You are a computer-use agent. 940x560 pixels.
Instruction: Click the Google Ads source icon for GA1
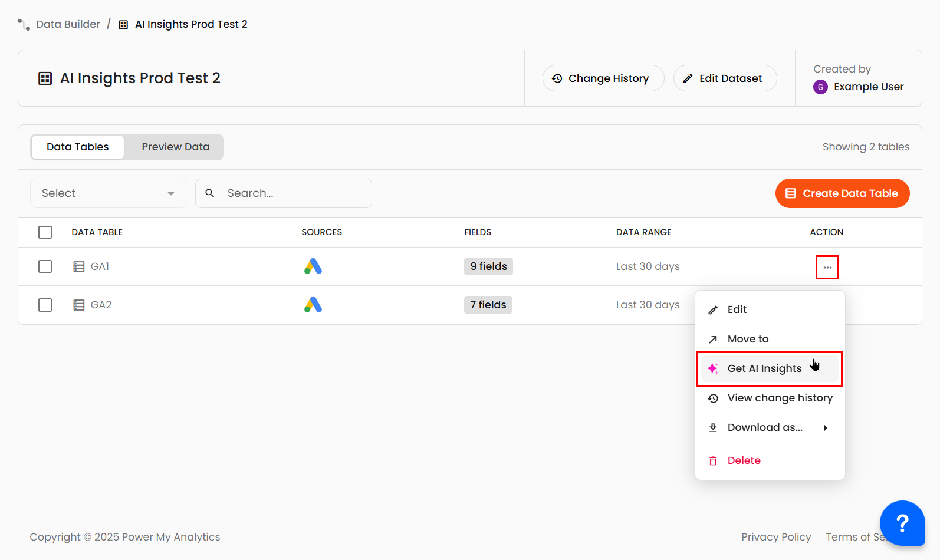313,266
